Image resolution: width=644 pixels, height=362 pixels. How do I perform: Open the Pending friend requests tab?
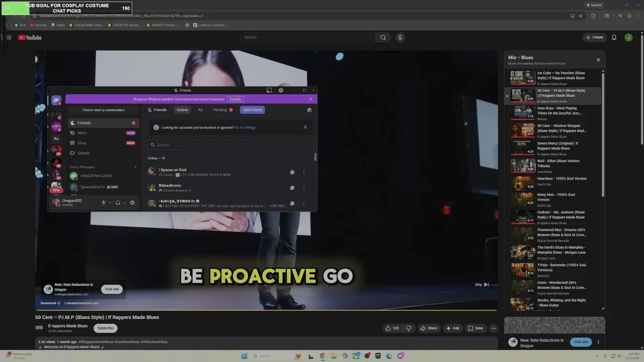[x=222, y=110]
